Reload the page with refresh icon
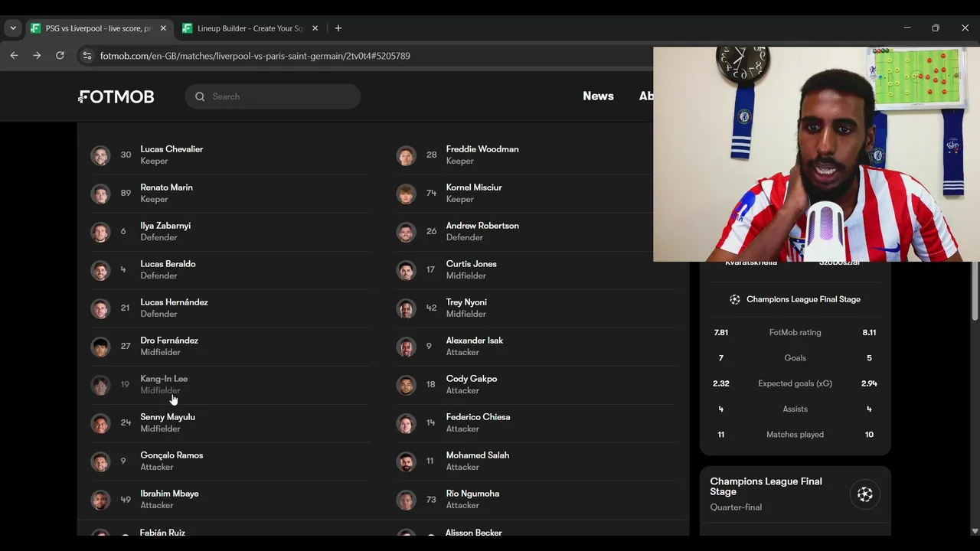The width and height of the screenshot is (980, 551). point(60,56)
